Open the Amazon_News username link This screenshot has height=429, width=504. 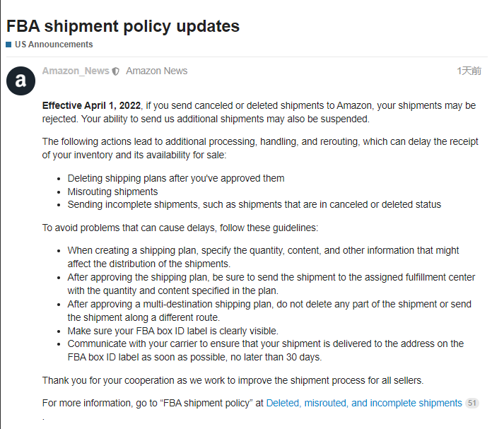pos(76,71)
